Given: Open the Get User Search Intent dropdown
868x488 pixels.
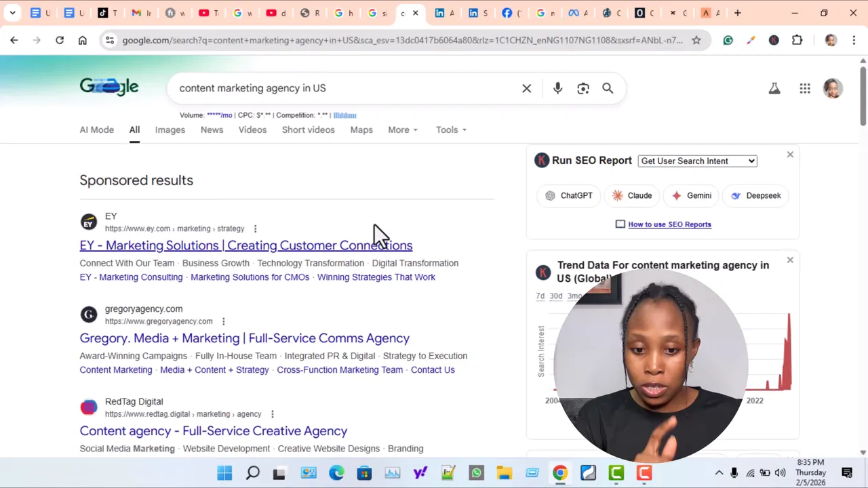Looking at the screenshot, I should pos(697,161).
